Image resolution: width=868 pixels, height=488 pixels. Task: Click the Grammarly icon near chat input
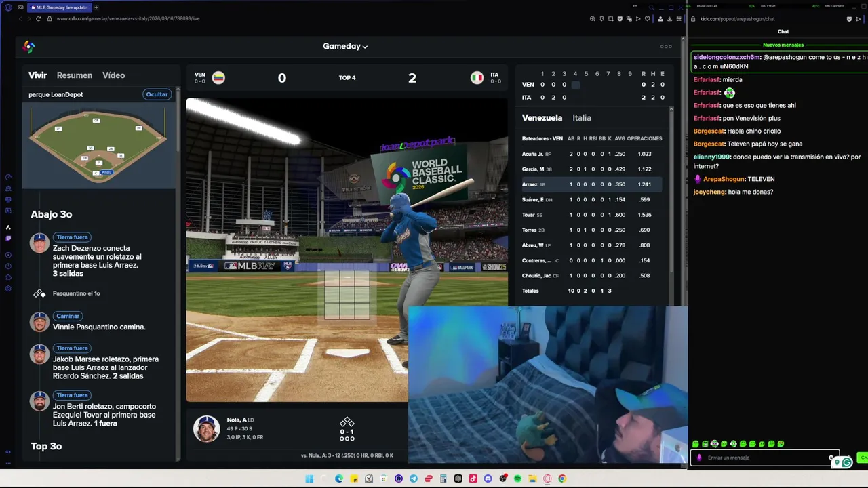pyautogui.click(x=846, y=462)
